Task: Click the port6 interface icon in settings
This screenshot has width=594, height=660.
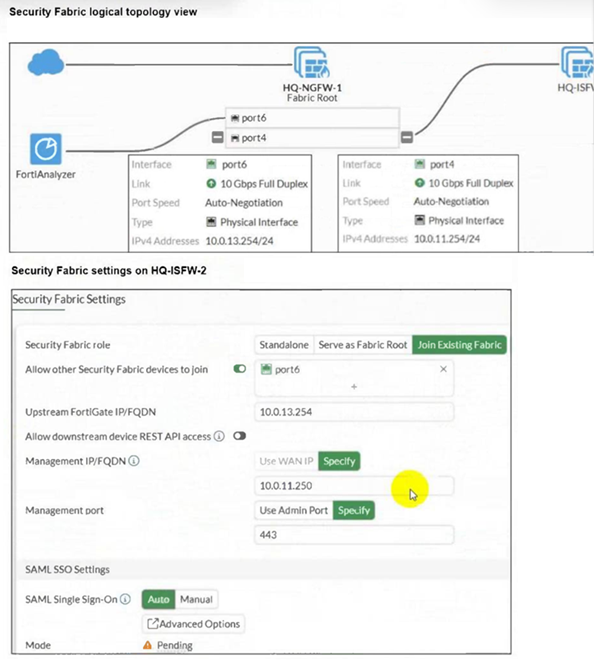Action: coord(266,369)
